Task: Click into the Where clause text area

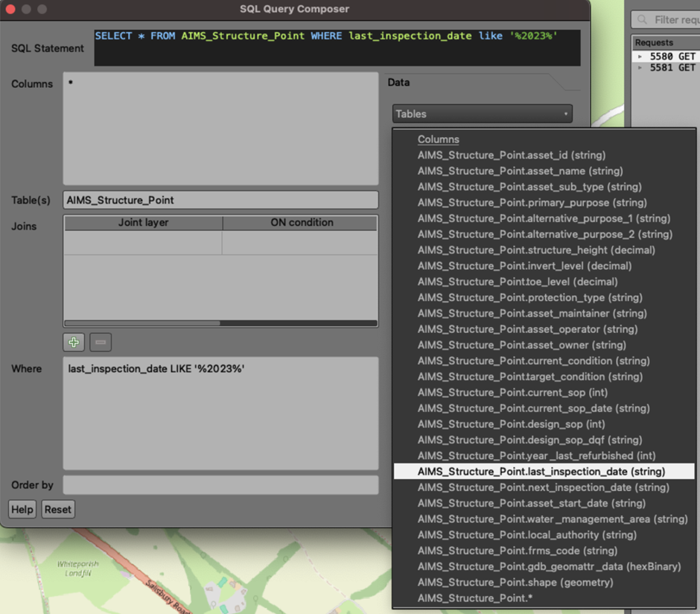Action: tap(220, 414)
